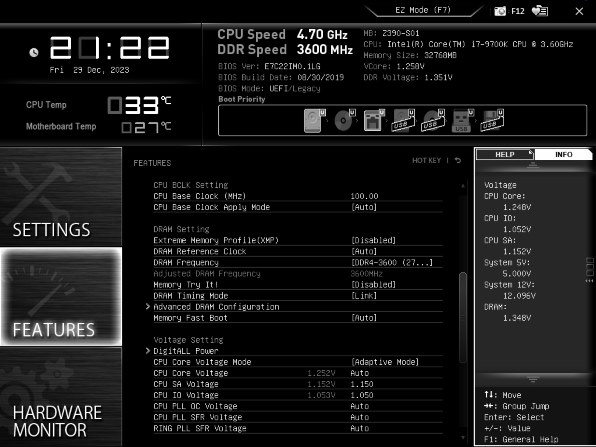Edit CPU PLL SFR Voltage Auto field

click(360, 417)
